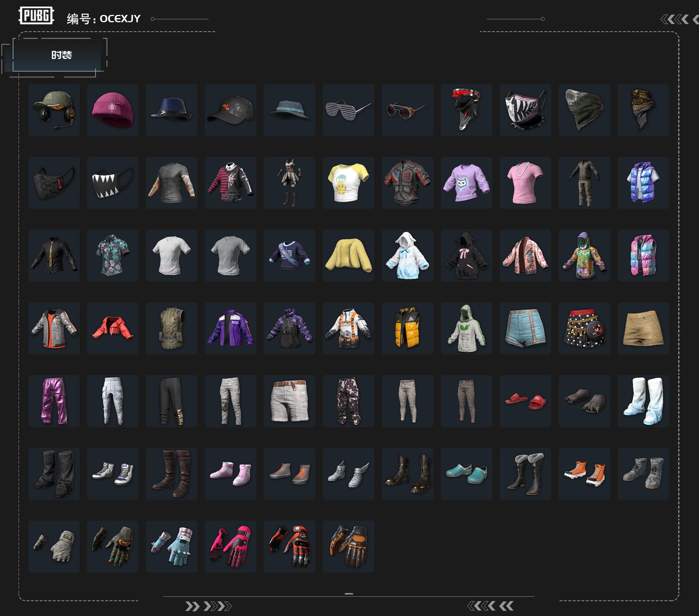Select the khaki shorts
This screenshot has height=616, width=699.
point(644,329)
